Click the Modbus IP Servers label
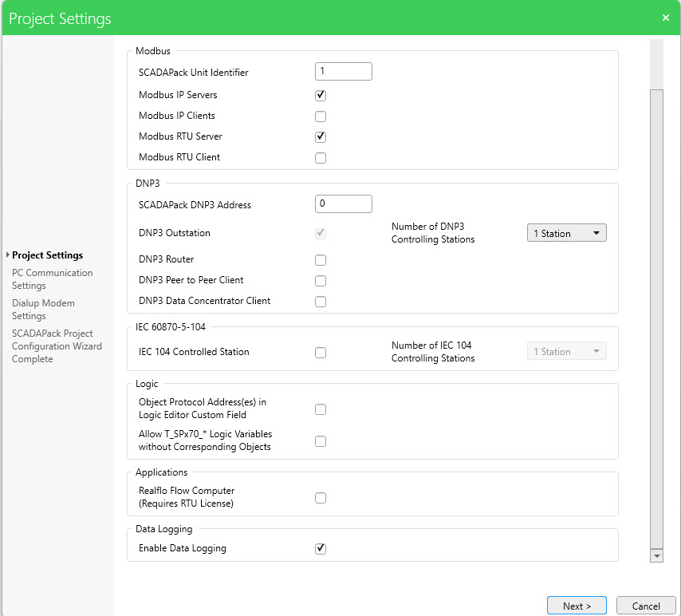This screenshot has width=681, height=616. [178, 95]
